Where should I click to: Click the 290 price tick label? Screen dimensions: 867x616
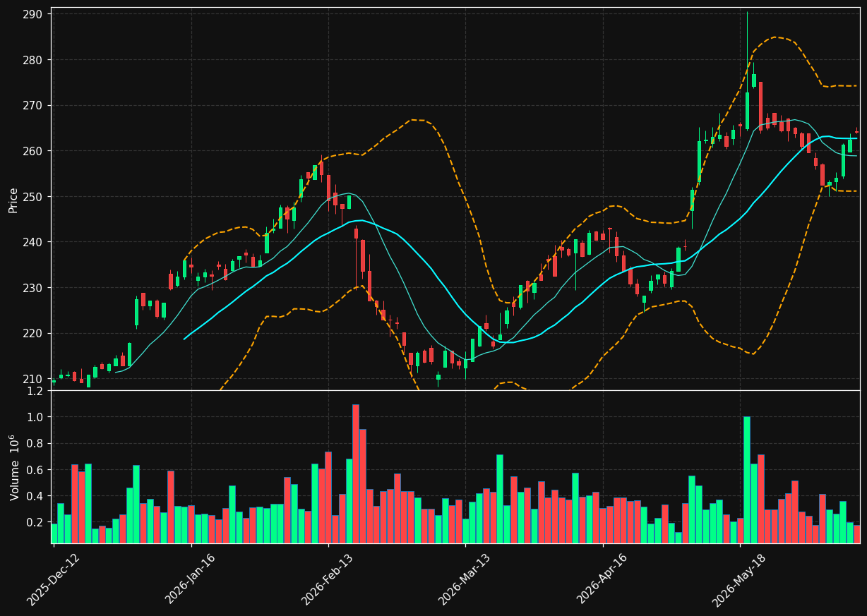point(32,14)
